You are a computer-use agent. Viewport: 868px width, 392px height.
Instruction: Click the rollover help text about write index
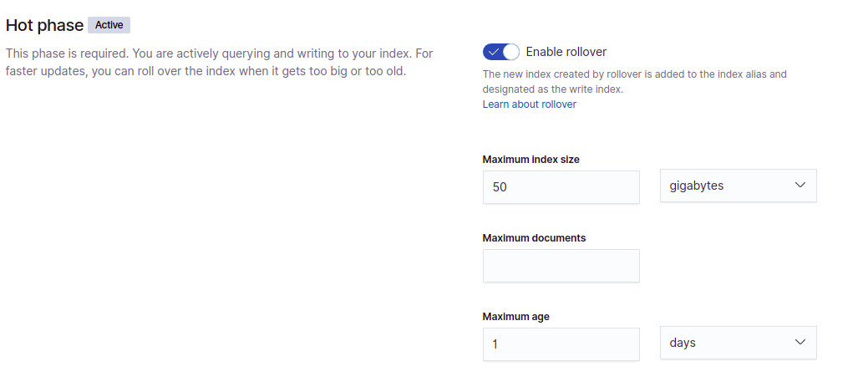pyautogui.click(x=634, y=81)
